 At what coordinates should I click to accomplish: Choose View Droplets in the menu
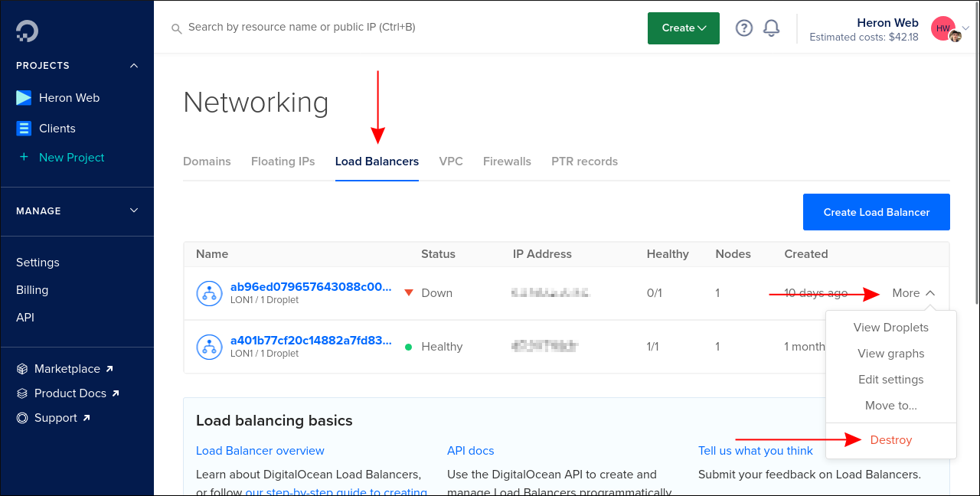point(890,327)
